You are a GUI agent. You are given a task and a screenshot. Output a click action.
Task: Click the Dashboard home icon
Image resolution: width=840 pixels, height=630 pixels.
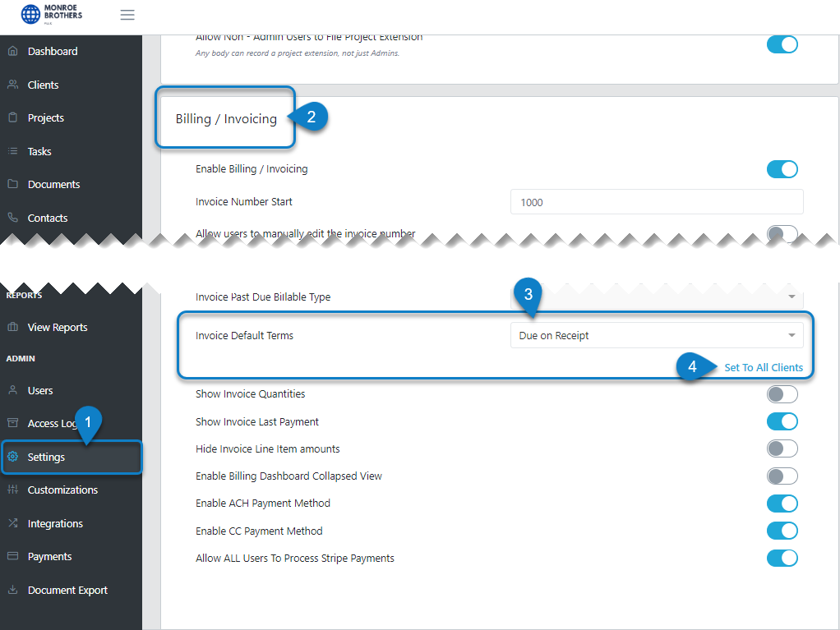tap(13, 52)
